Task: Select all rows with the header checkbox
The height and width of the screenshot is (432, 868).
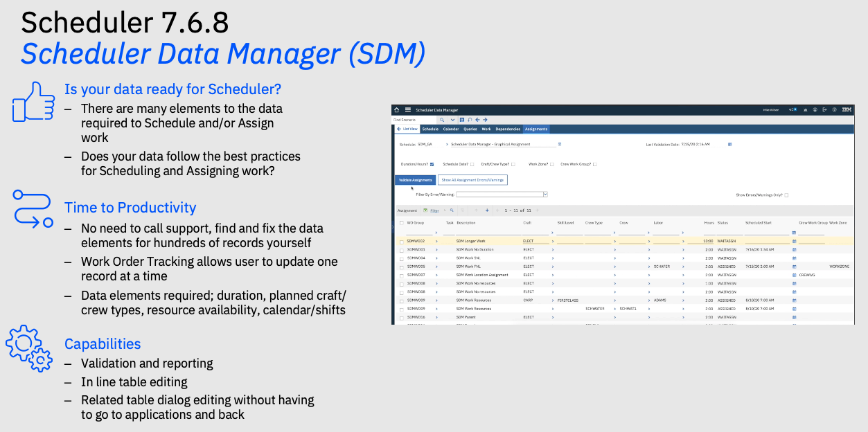Action: pyautogui.click(x=402, y=223)
